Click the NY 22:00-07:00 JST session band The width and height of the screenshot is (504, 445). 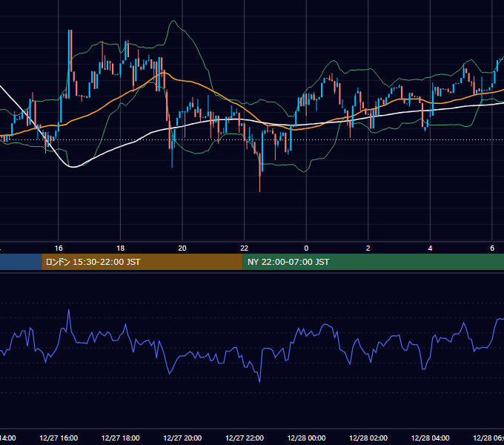[373, 262]
